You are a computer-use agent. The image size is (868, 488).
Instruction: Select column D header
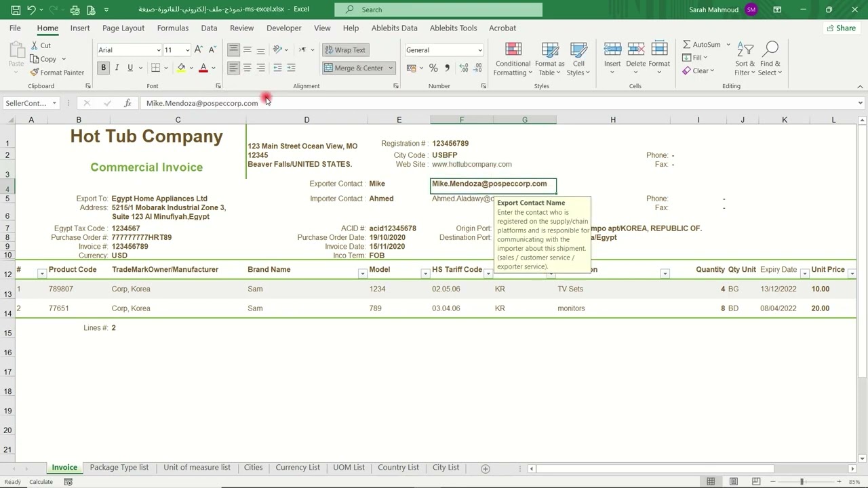[307, 120]
